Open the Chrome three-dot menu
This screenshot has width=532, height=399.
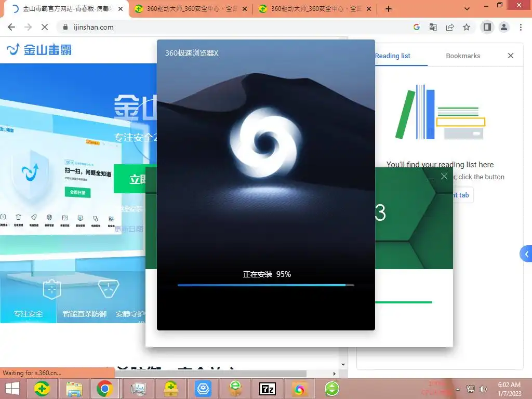[x=521, y=27]
